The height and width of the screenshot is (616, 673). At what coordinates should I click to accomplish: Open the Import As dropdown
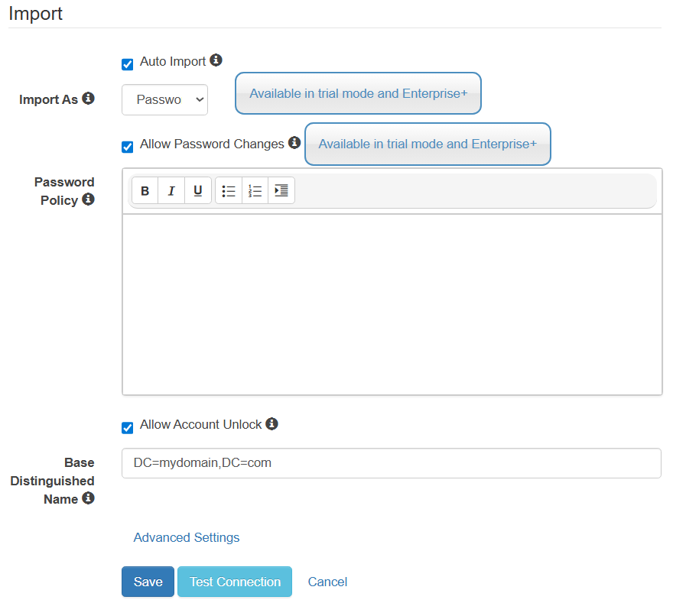(x=164, y=99)
